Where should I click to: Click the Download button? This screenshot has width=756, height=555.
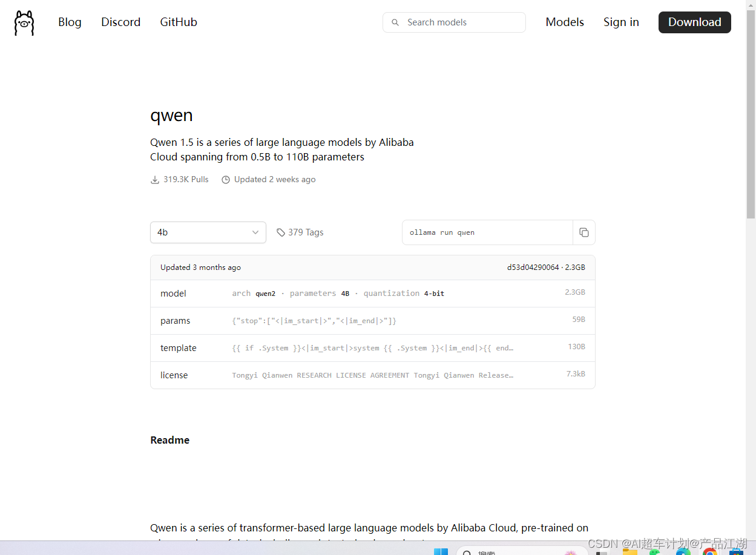(694, 22)
